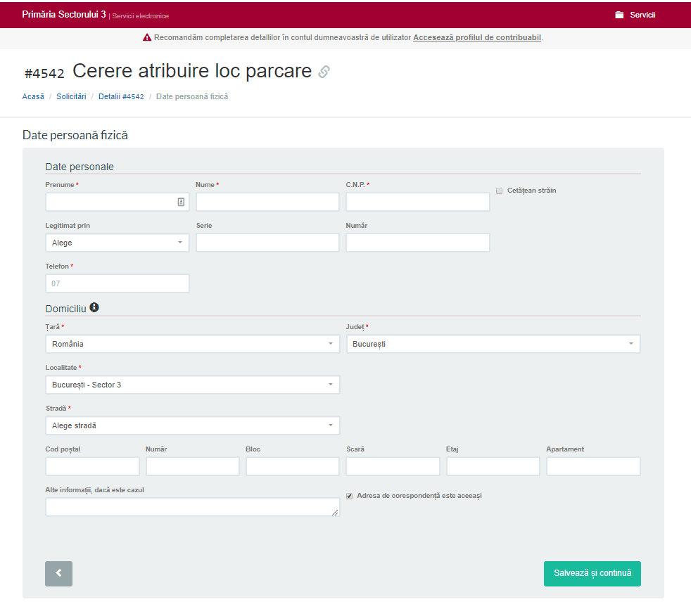Go to Acasă in the breadcrumb
The height and width of the screenshot is (616, 691).
(33, 96)
